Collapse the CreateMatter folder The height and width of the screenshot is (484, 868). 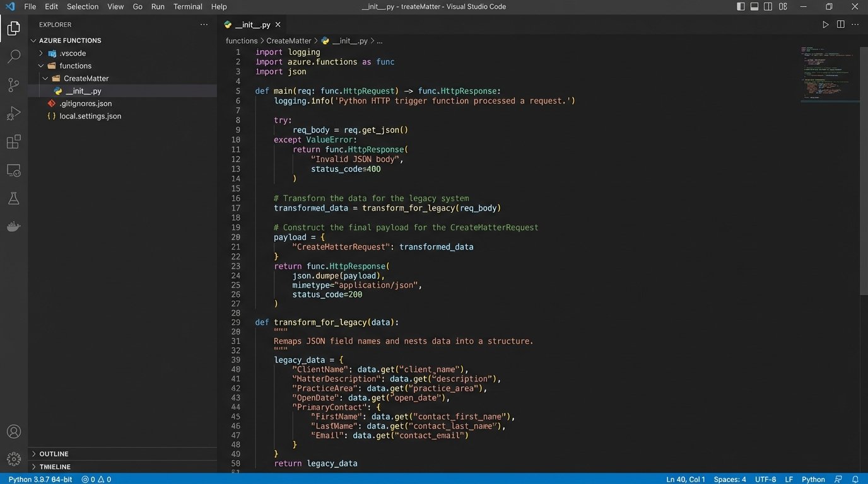[86, 79]
